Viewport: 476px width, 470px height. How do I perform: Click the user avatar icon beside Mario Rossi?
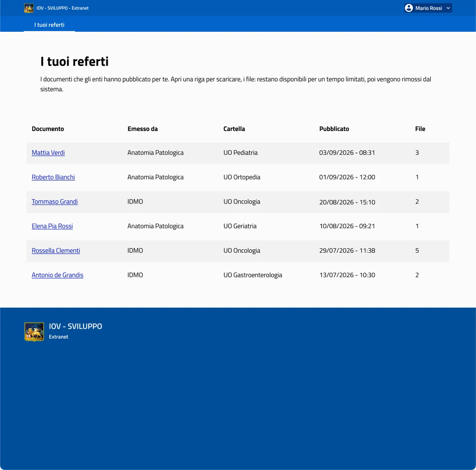pos(409,8)
